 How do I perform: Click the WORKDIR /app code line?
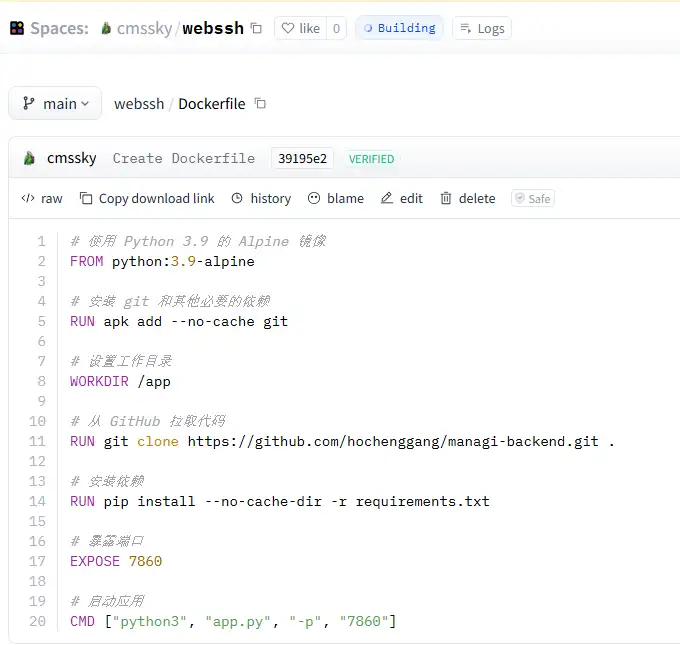pyautogui.click(x=120, y=381)
